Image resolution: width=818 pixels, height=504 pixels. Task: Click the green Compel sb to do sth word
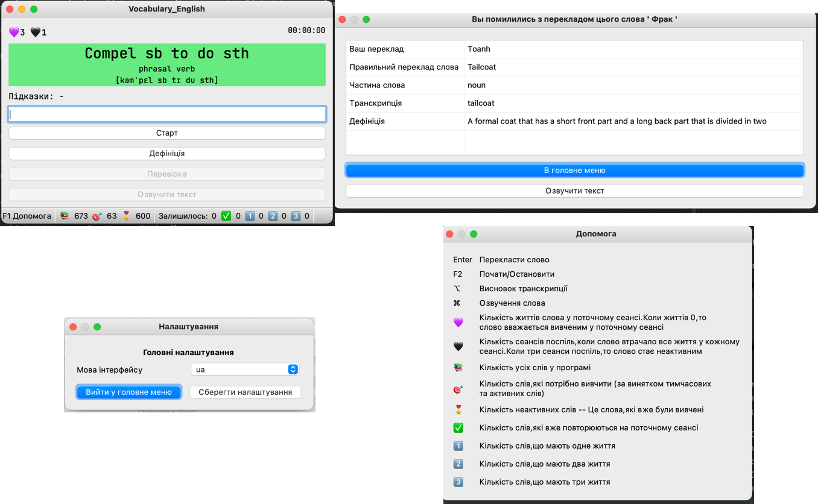pos(167,53)
